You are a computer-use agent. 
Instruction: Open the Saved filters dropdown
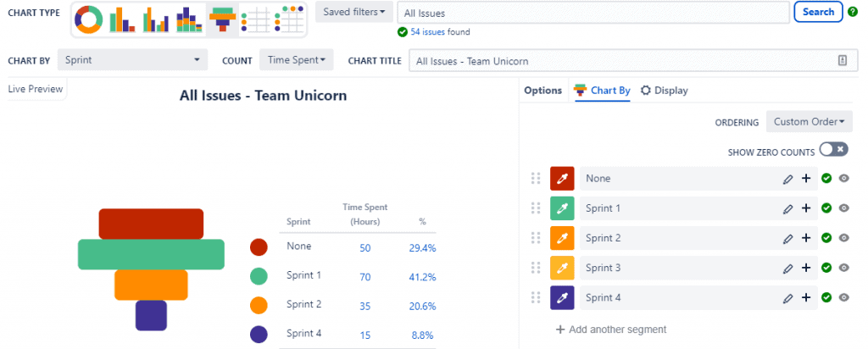click(353, 13)
